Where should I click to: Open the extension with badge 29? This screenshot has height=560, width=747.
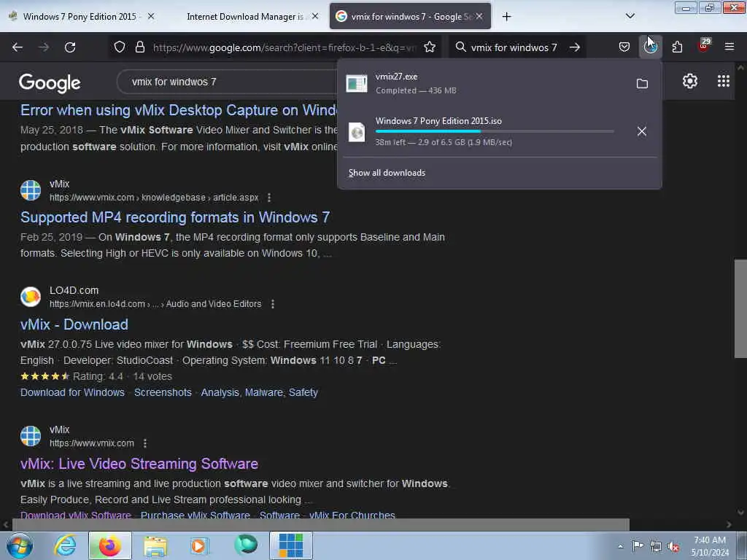tap(703, 46)
